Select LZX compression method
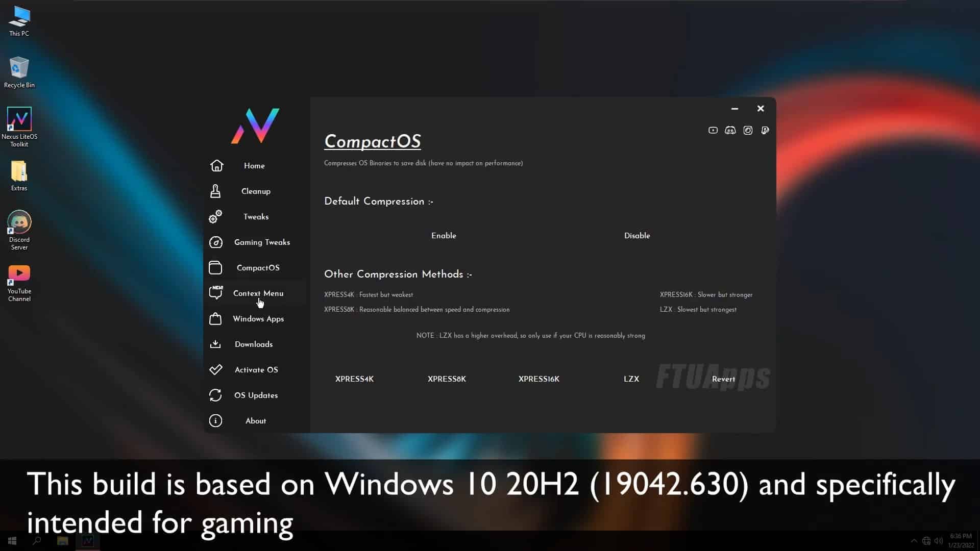Viewport: 980px width, 551px height. click(x=631, y=379)
